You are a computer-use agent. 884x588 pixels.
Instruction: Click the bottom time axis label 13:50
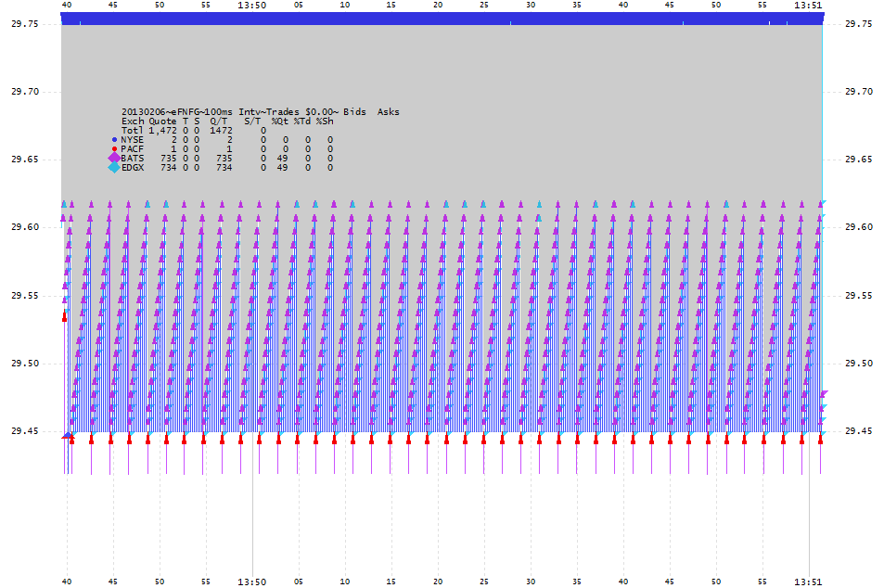251,582
